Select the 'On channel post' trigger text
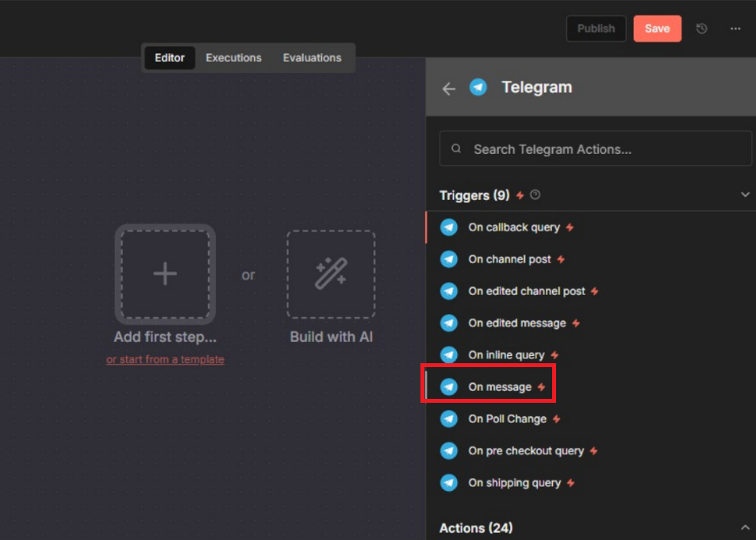The height and width of the screenshot is (540, 756). pos(509,259)
